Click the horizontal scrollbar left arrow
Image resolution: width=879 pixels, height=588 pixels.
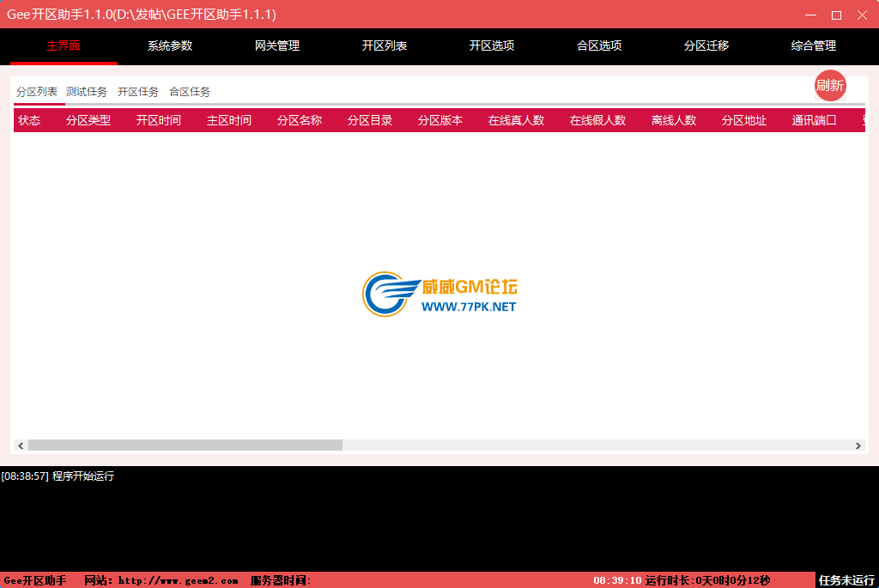coord(21,446)
